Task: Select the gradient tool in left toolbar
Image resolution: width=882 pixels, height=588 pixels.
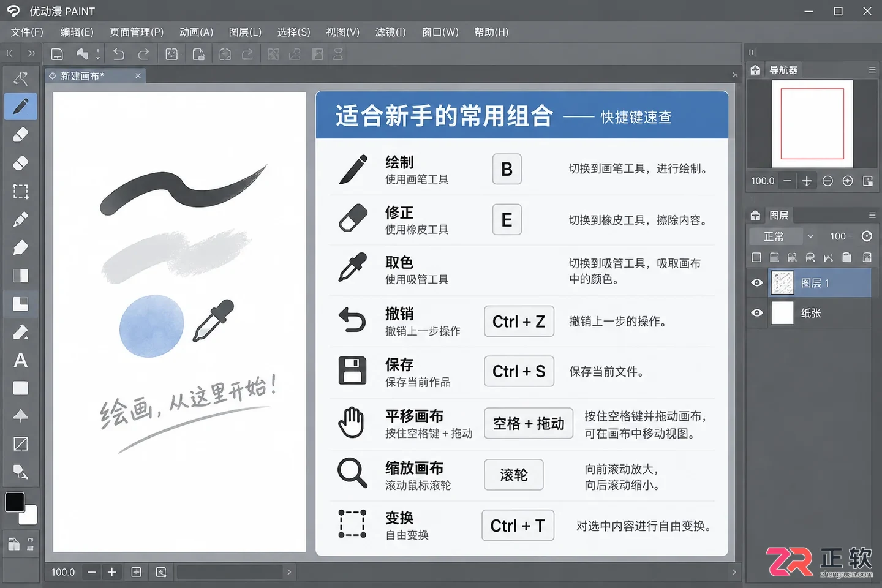Action: (20, 276)
